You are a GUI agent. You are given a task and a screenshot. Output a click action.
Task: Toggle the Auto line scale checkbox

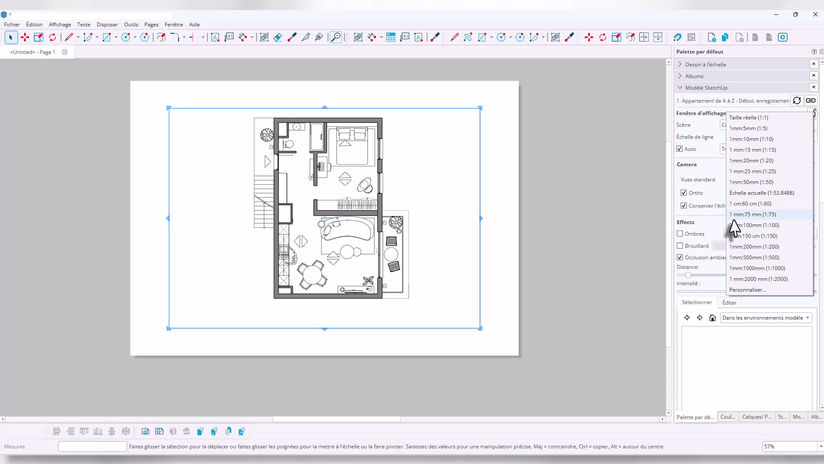(x=679, y=149)
